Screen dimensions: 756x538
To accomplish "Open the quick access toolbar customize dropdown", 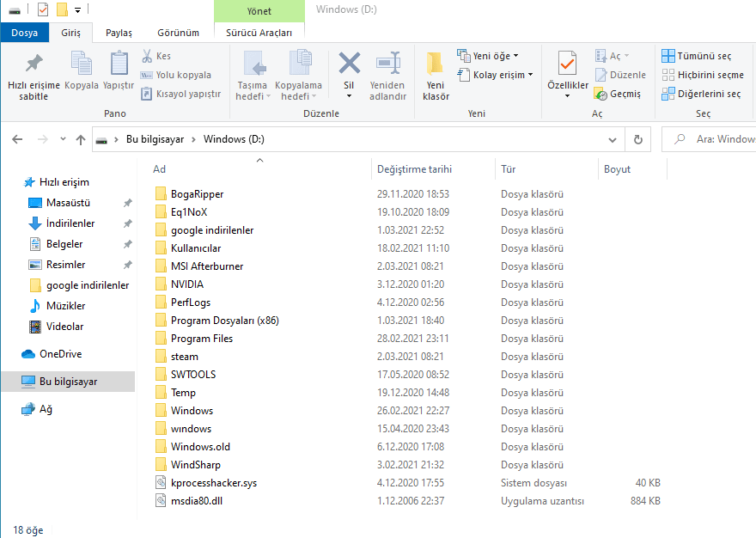I will (x=77, y=9).
